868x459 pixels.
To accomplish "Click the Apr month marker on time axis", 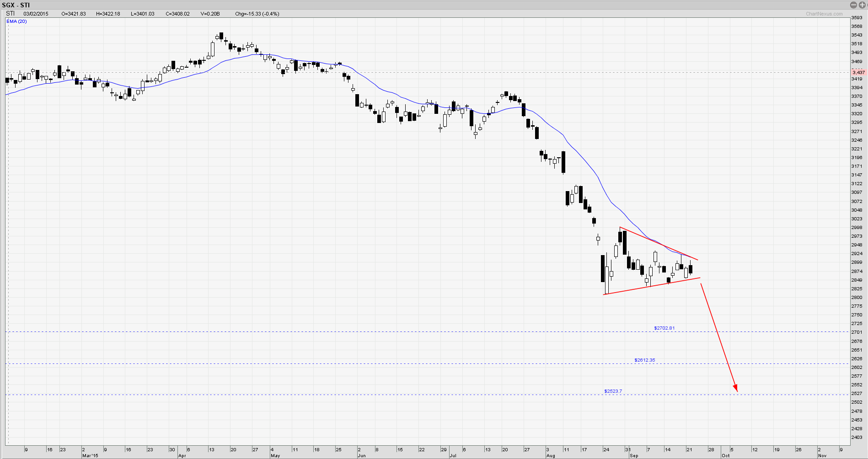I will pos(182,456).
